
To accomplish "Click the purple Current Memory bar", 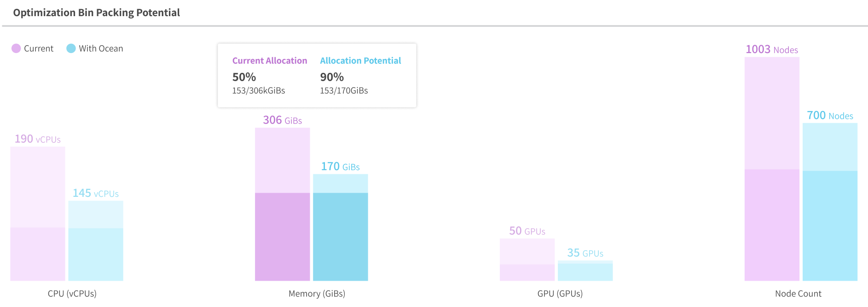I will coord(282,204).
